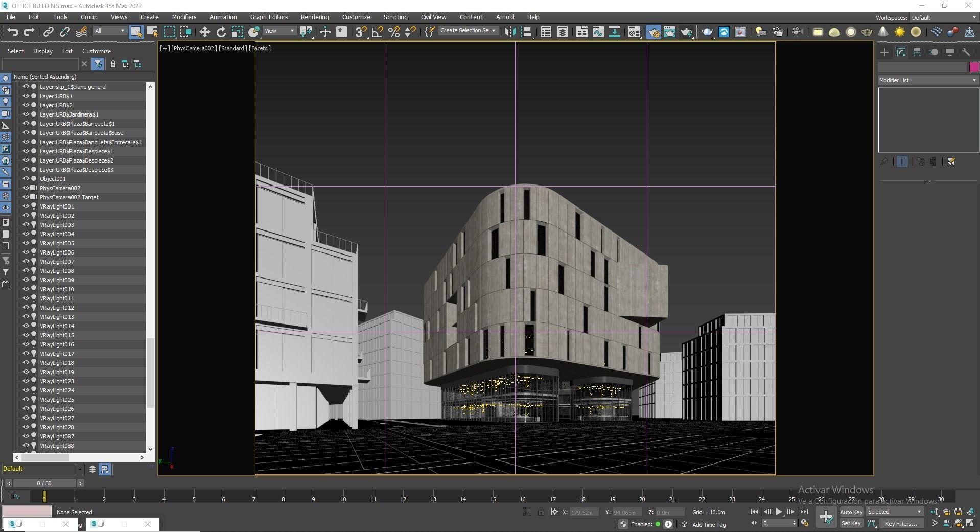Click the Key Filters button
980x532 pixels.
point(901,523)
